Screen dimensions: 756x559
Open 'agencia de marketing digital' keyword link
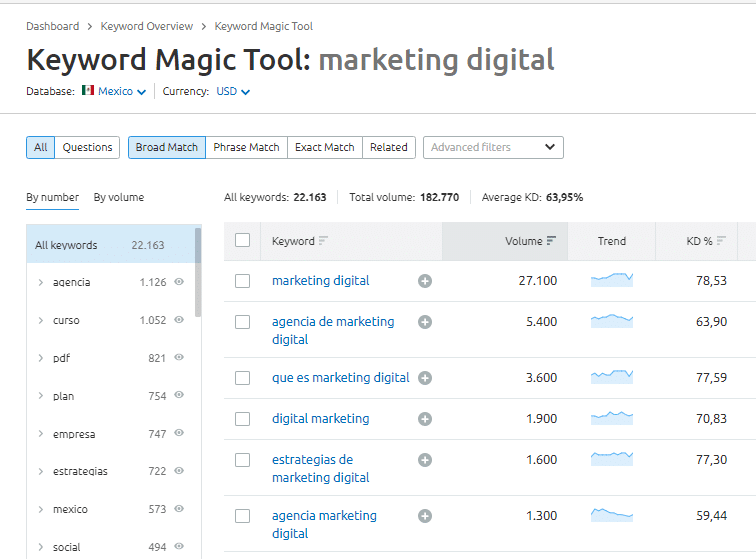click(x=333, y=330)
